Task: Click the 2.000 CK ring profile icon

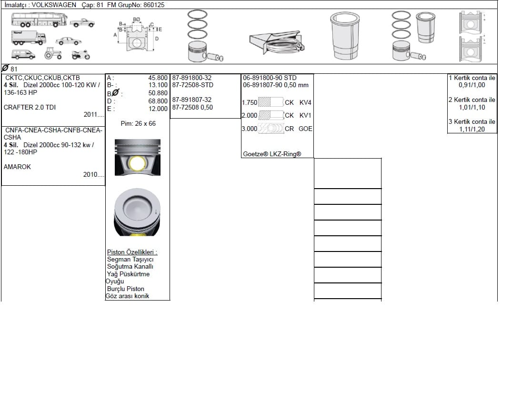Action: (x=271, y=115)
